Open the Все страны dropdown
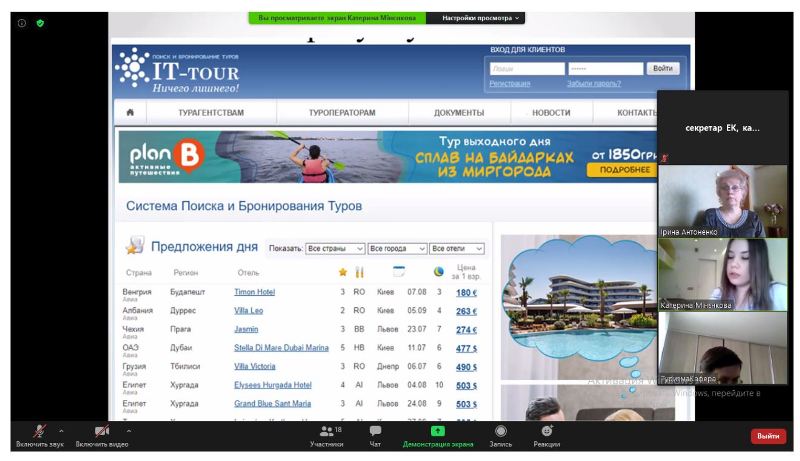800x461 pixels. pyautogui.click(x=335, y=248)
